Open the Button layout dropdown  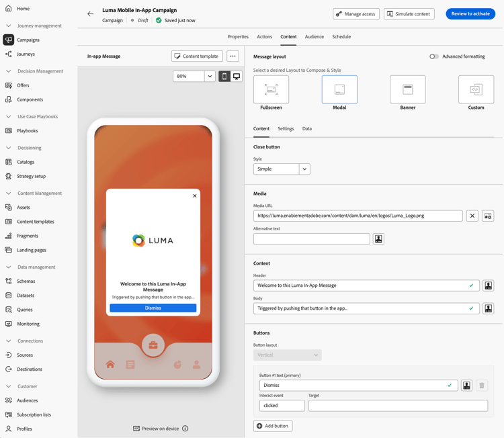coord(288,355)
